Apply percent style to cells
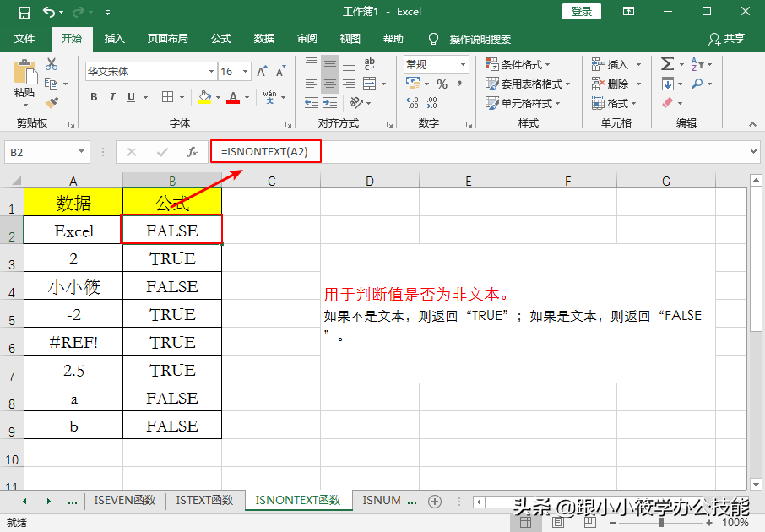Image resolution: width=765 pixels, height=532 pixels. click(x=442, y=84)
